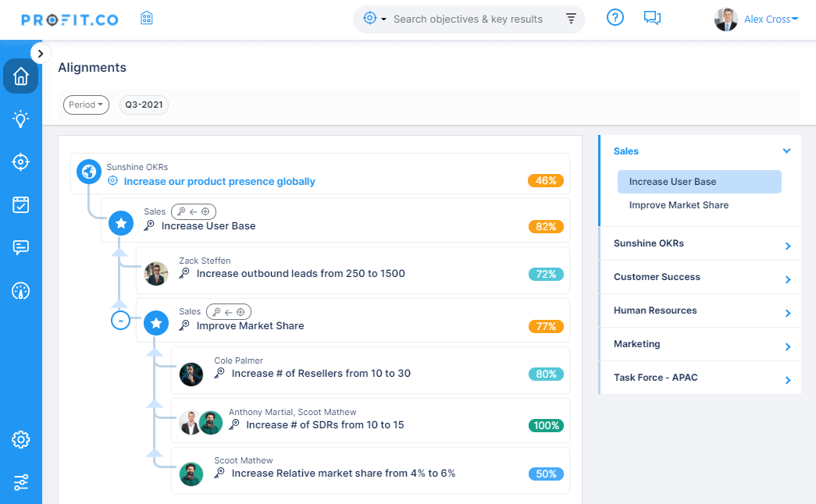This screenshot has width=816, height=504.
Task: Open the Settings gear icon in sidebar
Action: click(20, 439)
